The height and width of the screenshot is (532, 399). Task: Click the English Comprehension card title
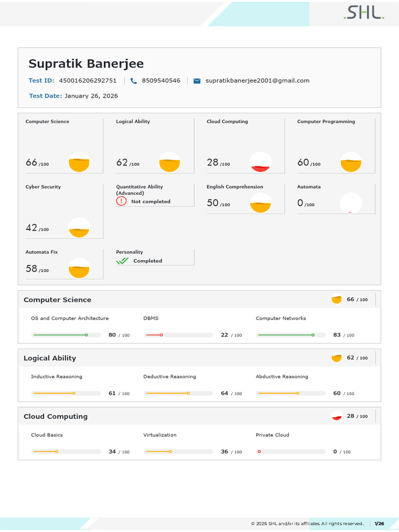[x=235, y=187]
